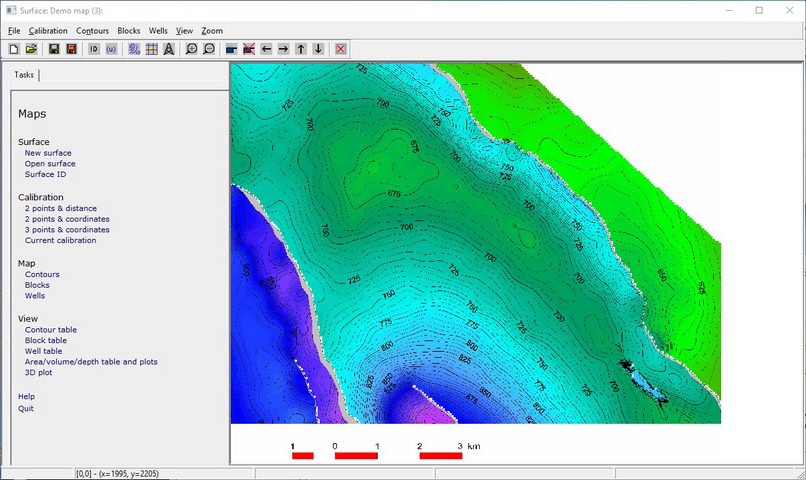The height and width of the screenshot is (480, 806).
Task: Click the black floppy disk save icon
Action: (x=54, y=49)
